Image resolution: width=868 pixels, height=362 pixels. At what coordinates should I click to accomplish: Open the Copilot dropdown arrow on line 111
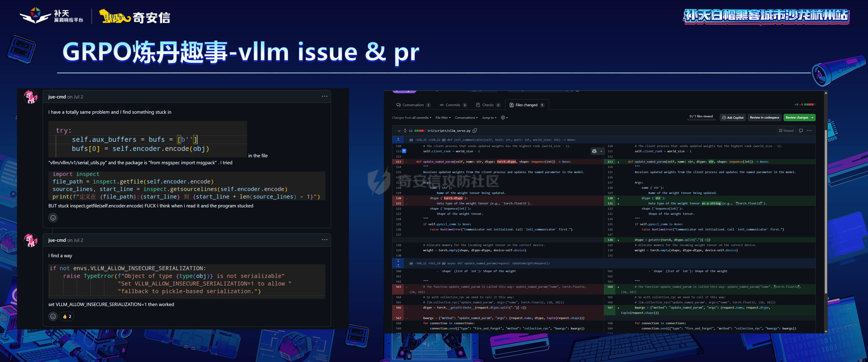click(x=601, y=151)
